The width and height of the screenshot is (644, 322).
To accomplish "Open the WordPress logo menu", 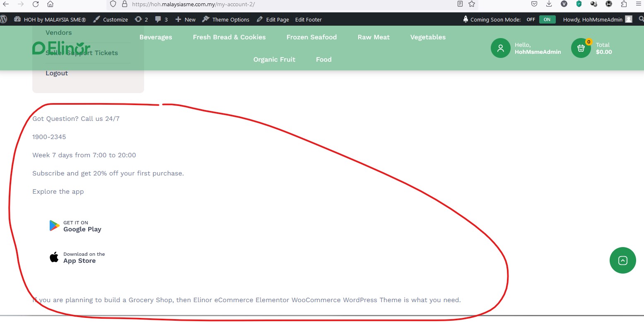I will coord(3,19).
